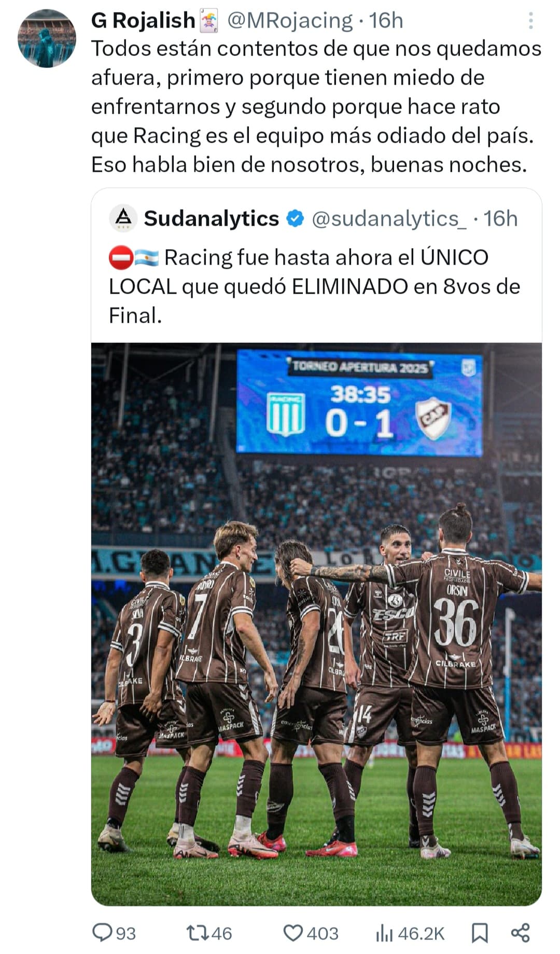Open the @sudanalytics_ handle
Screen dimensions: 560x954
click(389, 218)
